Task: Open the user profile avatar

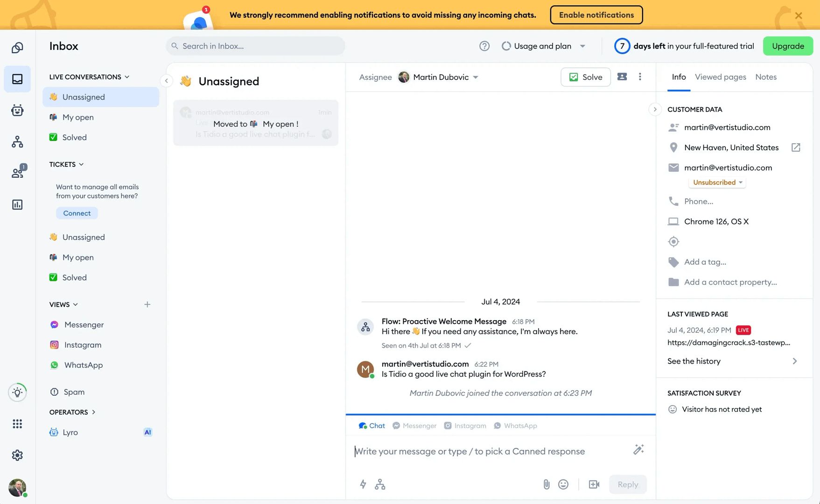Action: [x=17, y=488]
